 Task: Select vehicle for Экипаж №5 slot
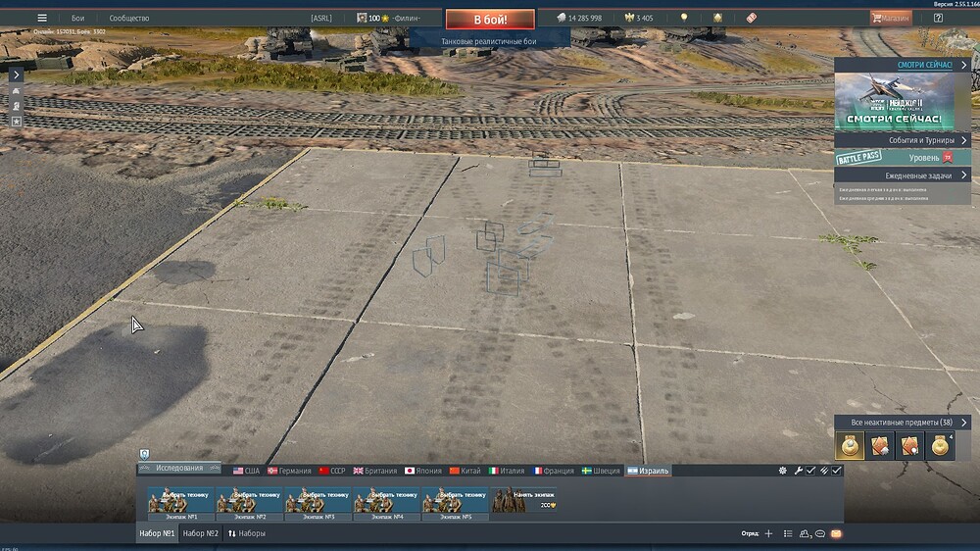click(x=456, y=504)
